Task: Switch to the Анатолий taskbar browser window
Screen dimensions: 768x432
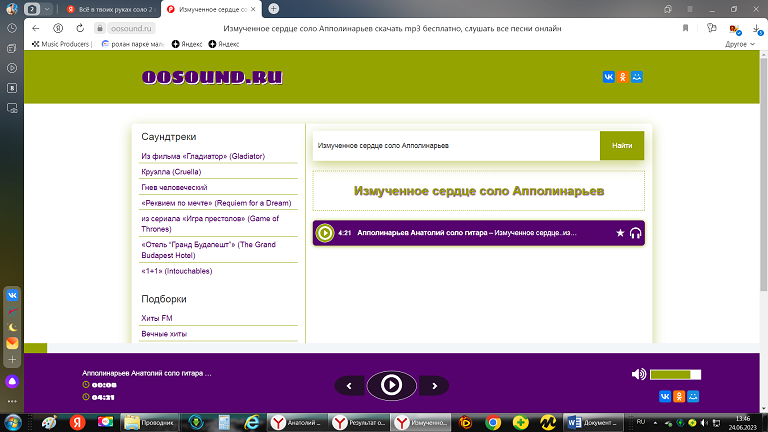Action: pyautogui.click(x=297, y=422)
